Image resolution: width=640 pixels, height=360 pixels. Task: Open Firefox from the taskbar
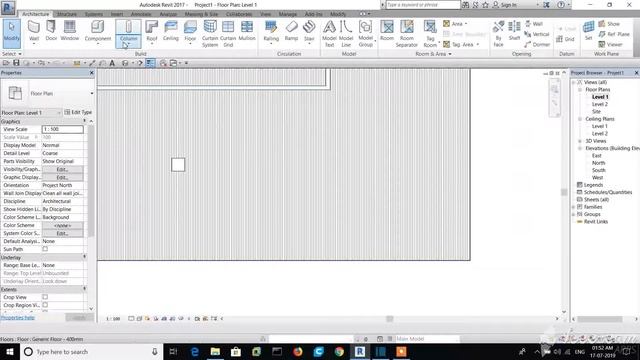click(298, 351)
